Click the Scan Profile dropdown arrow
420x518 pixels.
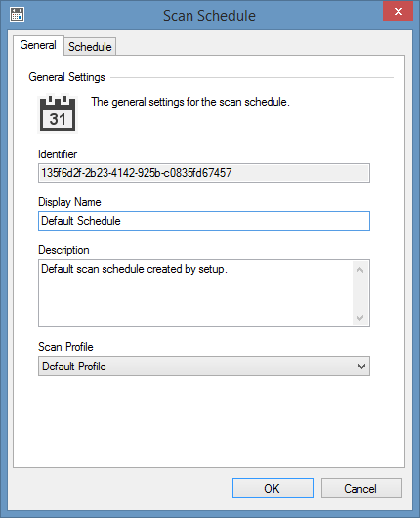point(361,367)
